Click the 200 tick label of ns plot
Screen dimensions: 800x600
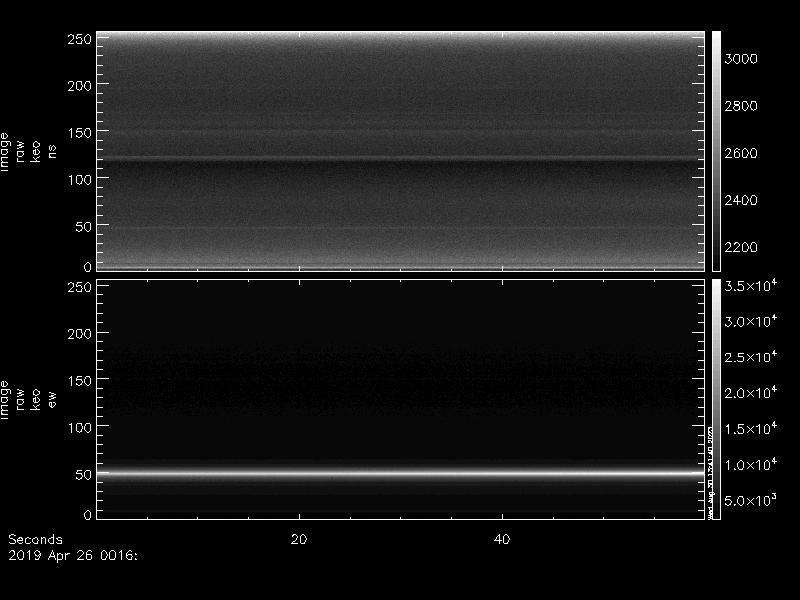click(80, 86)
